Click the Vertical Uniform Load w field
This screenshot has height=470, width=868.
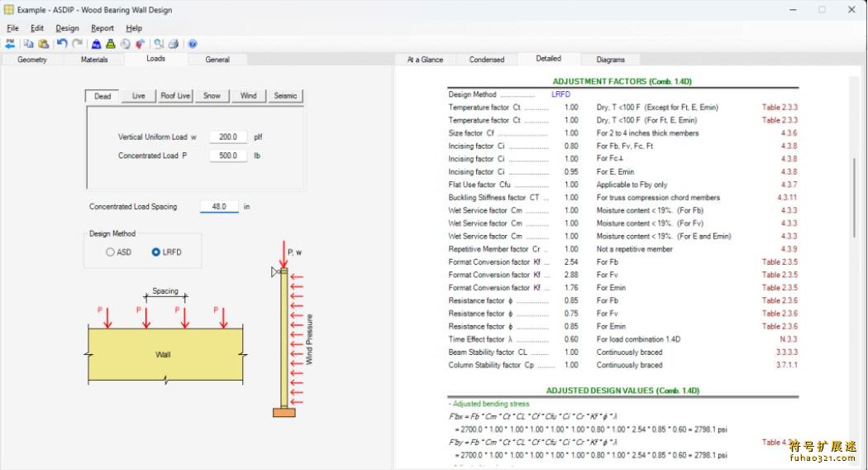coord(228,137)
